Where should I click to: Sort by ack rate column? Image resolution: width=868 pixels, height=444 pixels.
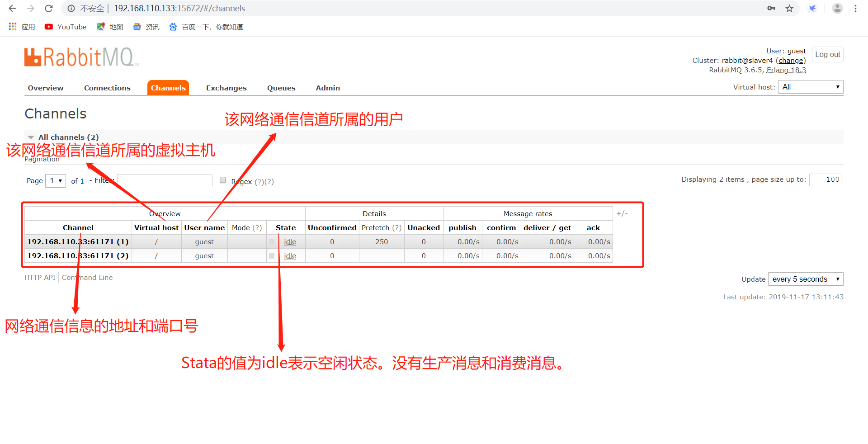(593, 227)
